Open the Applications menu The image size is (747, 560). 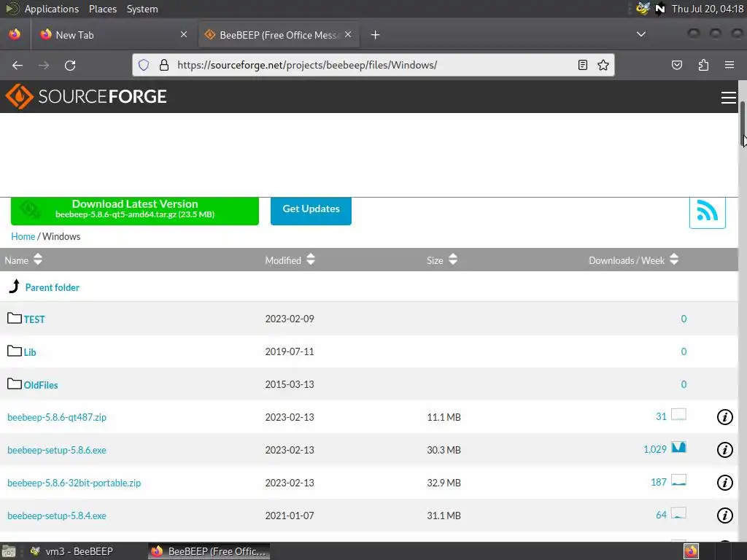(52, 9)
